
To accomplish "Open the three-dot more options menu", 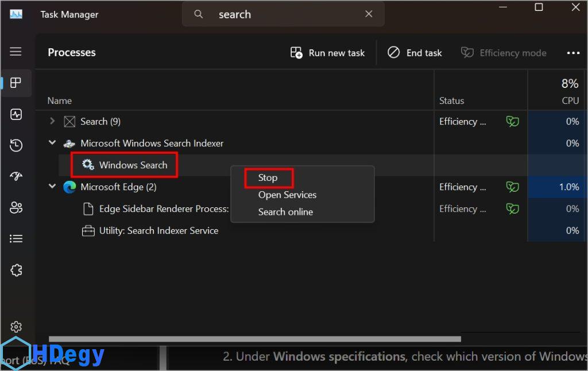I will (573, 53).
